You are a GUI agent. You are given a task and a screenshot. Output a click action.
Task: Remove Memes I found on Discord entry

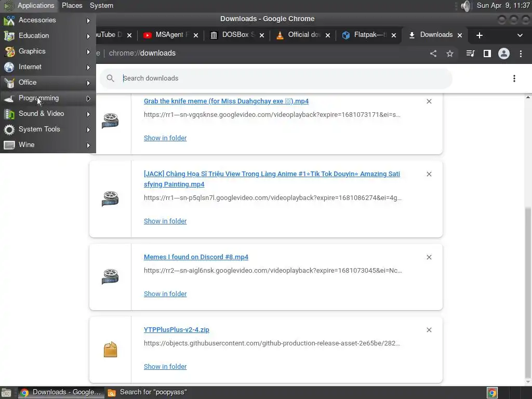(x=429, y=257)
